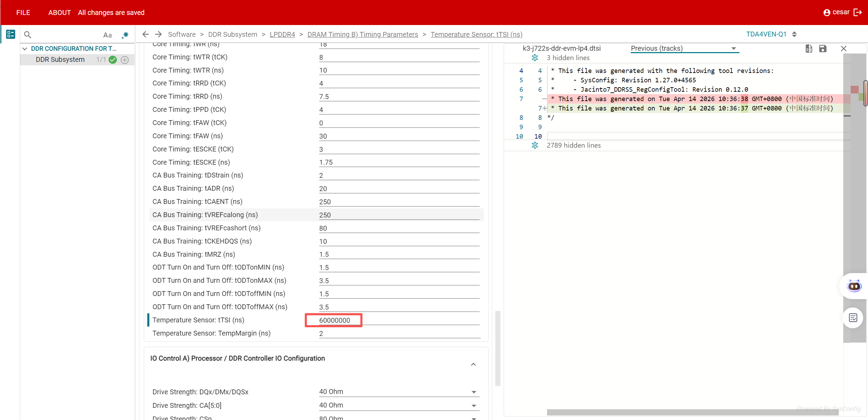Screen dimensions: 868x420
Task: Save the generated dtsi file
Action: pos(822,49)
